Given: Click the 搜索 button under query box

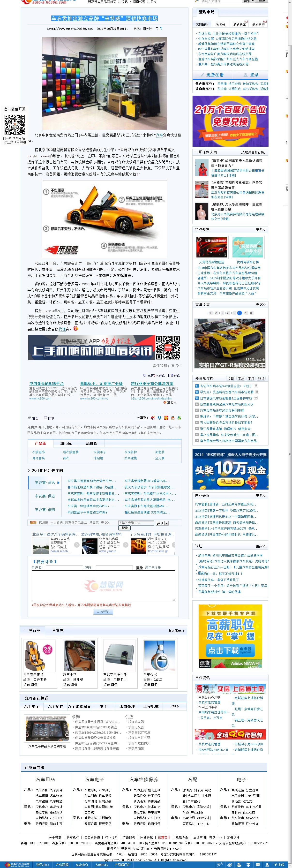Looking at the screenshot, I should coord(125,528).
